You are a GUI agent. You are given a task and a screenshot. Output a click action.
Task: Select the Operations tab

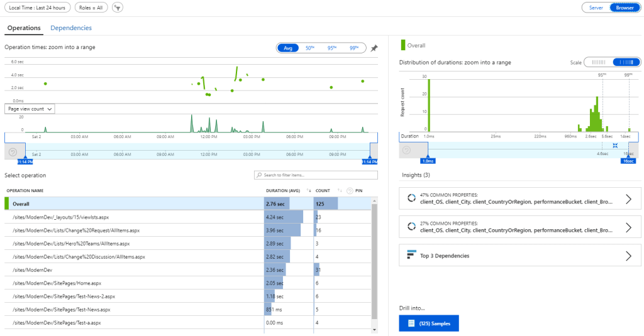tap(24, 28)
